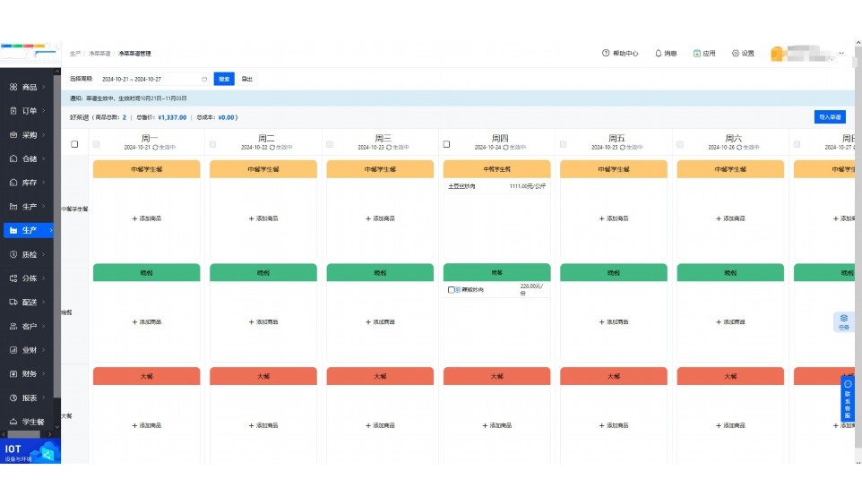Click the IOT 设备与环境 banner
This screenshot has width=862, height=504.
point(30,451)
